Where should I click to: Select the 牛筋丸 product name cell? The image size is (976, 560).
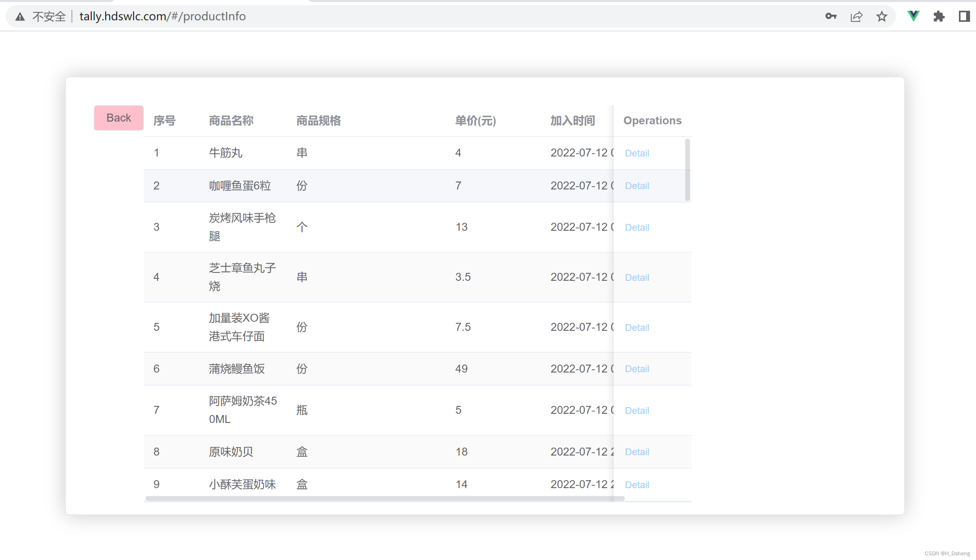pos(226,153)
